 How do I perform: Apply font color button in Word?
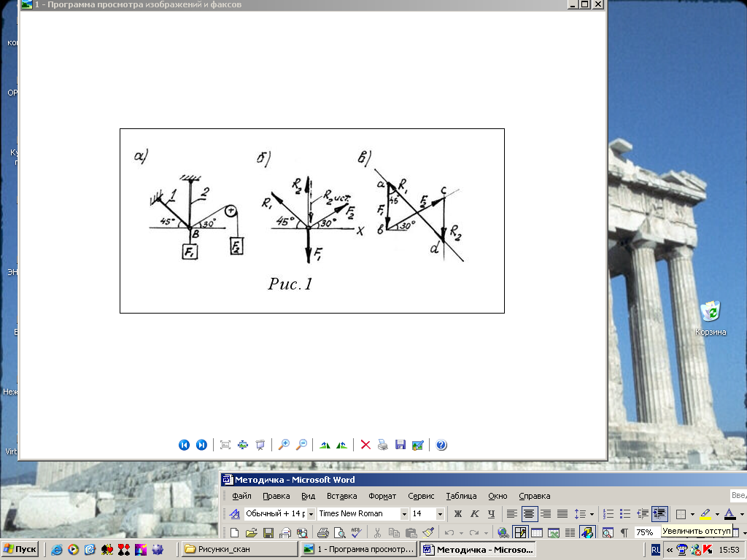pos(730,514)
